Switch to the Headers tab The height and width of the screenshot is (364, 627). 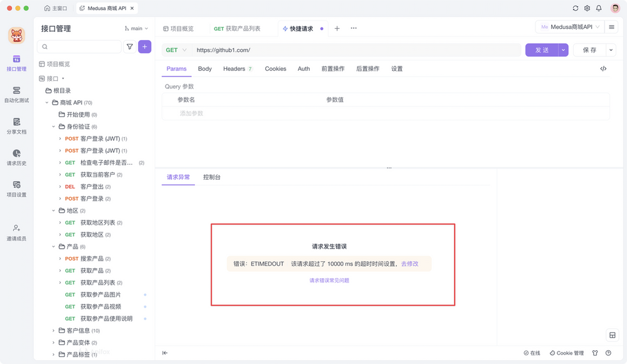[234, 69]
